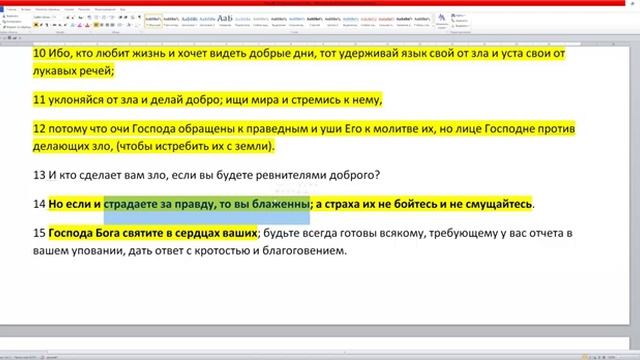
Task: Open the font name combo box
Action: [x=41, y=17]
